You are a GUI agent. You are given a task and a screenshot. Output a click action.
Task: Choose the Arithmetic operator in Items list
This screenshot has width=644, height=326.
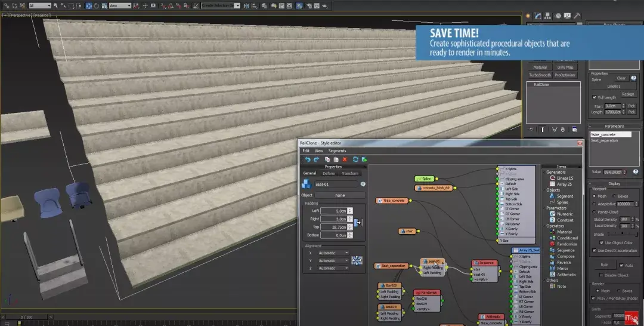click(x=566, y=274)
